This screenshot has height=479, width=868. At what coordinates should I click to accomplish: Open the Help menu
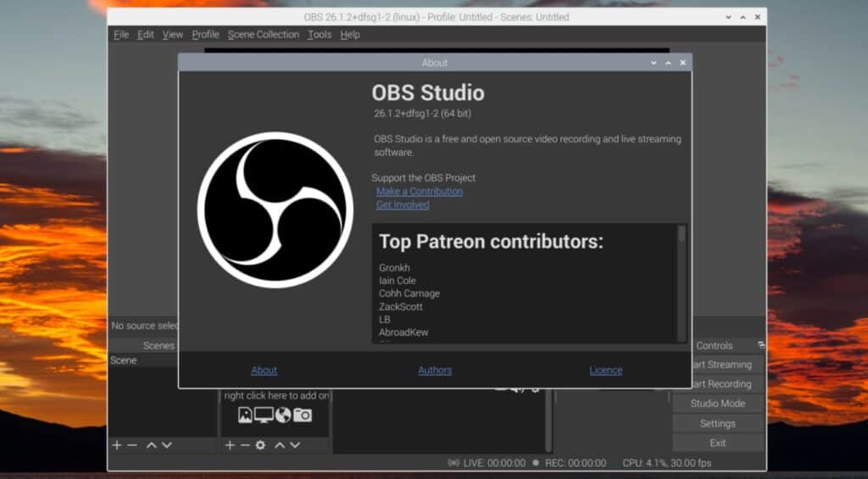pos(350,34)
